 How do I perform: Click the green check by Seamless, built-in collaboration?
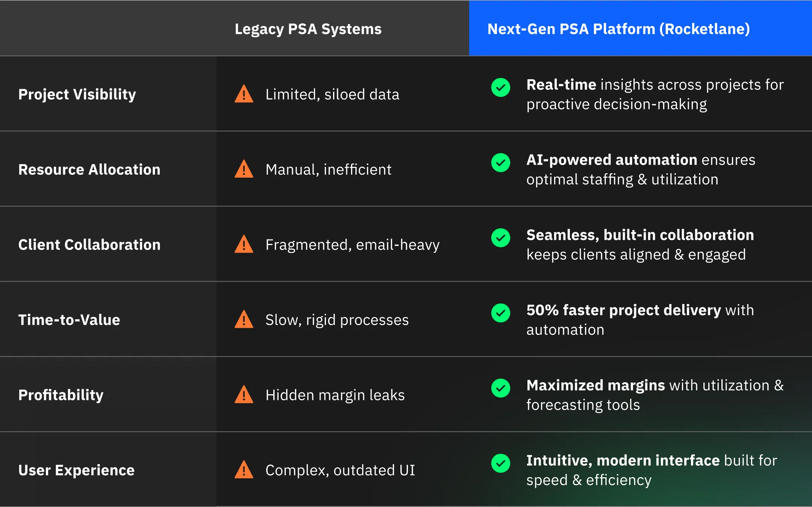tap(501, 238)
